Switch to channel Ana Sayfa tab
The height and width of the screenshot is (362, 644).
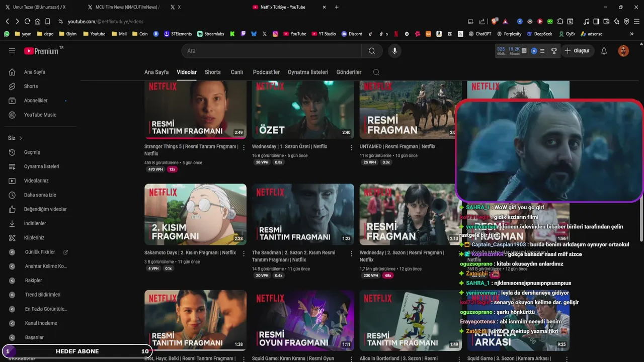[156, 72]
